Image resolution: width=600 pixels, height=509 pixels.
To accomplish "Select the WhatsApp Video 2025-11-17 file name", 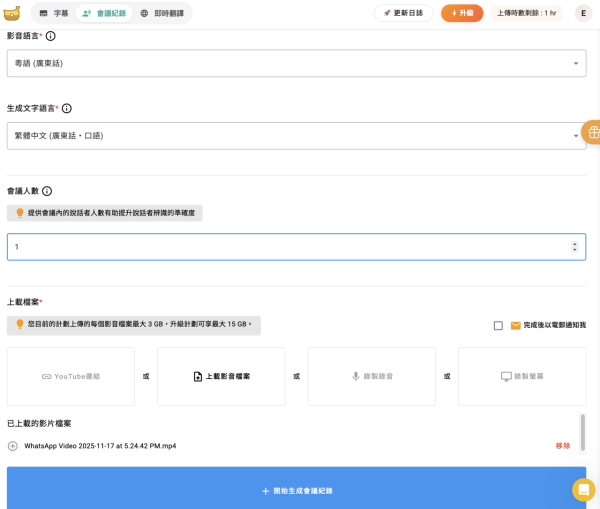I will 100,446.
